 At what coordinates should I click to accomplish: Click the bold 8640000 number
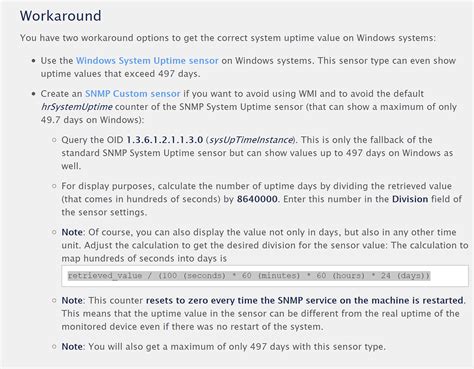click(257, 199)
